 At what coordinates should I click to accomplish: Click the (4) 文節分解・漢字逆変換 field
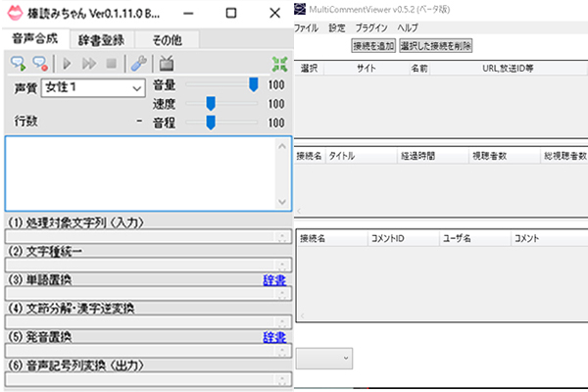(148, 322)
